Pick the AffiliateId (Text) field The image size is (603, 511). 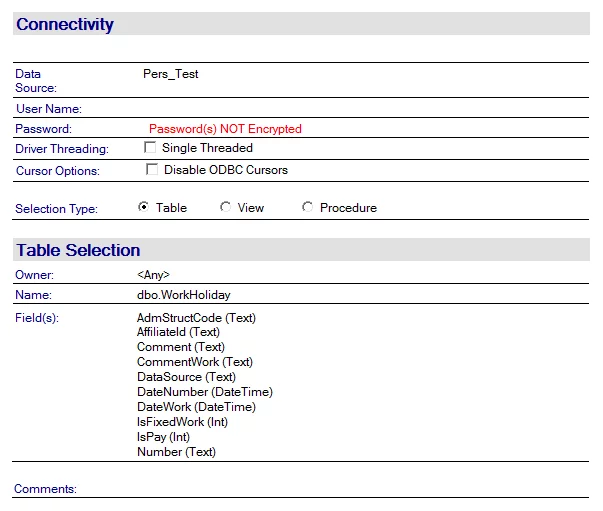pos(178,332)
